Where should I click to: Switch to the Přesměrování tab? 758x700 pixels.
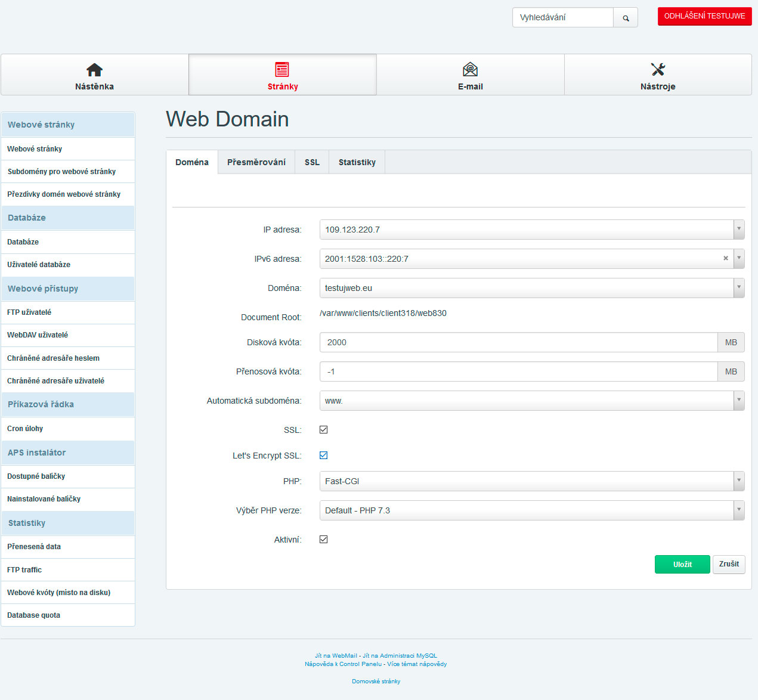[256, 162]
